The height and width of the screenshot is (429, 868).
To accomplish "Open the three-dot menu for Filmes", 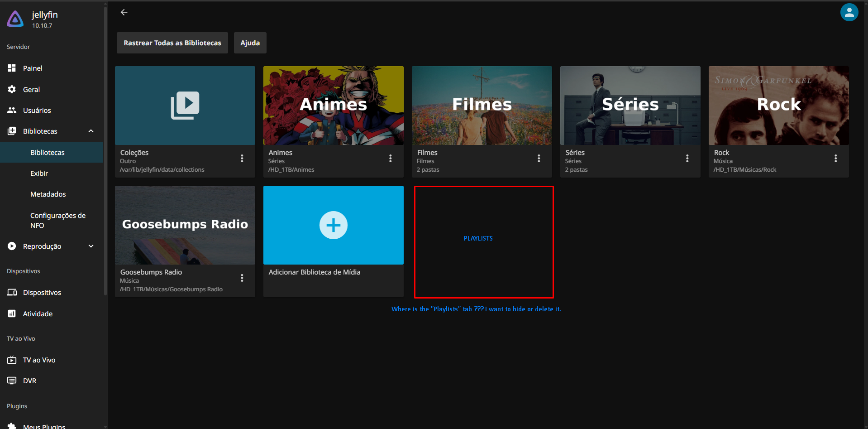I will click(539, 159).
